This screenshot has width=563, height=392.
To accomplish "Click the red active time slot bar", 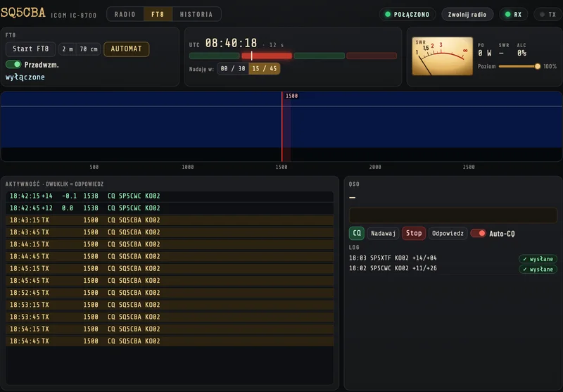I will tap(267, 56).
